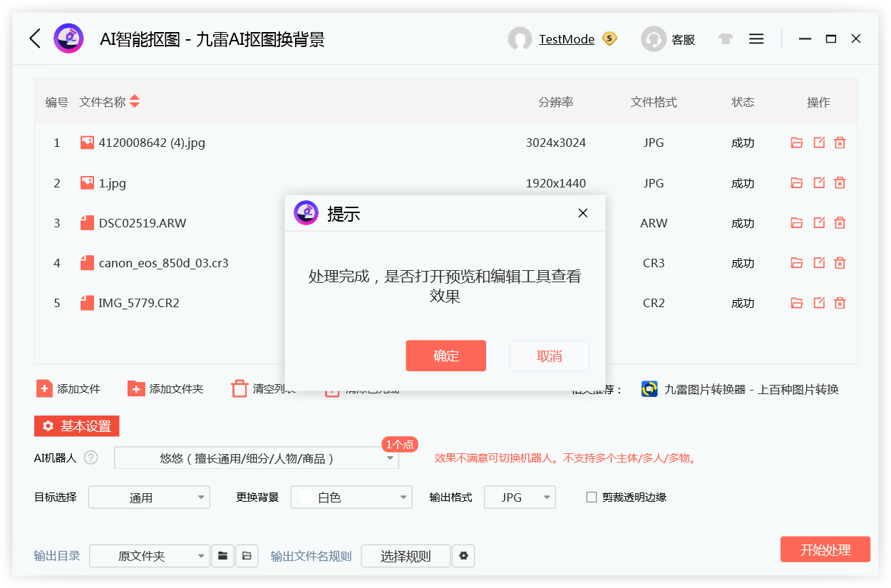Select file name canon_eos_850d_03.cr3
This screenshot has height=588, width=891.
(x=164, y=263)
